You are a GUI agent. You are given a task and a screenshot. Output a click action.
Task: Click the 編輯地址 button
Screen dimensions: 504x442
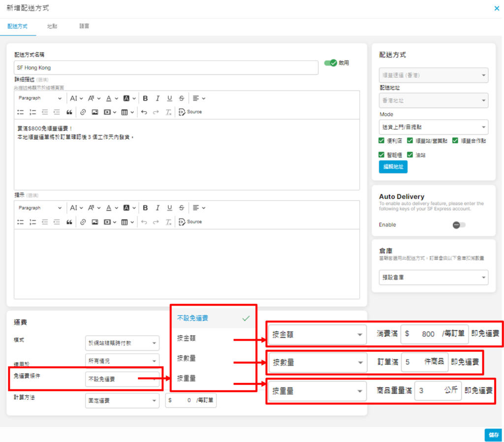(x=393, y=167)
